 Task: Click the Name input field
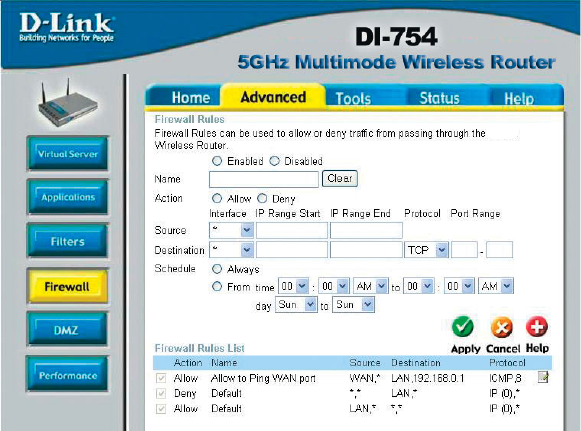click(x=264, y=179)
